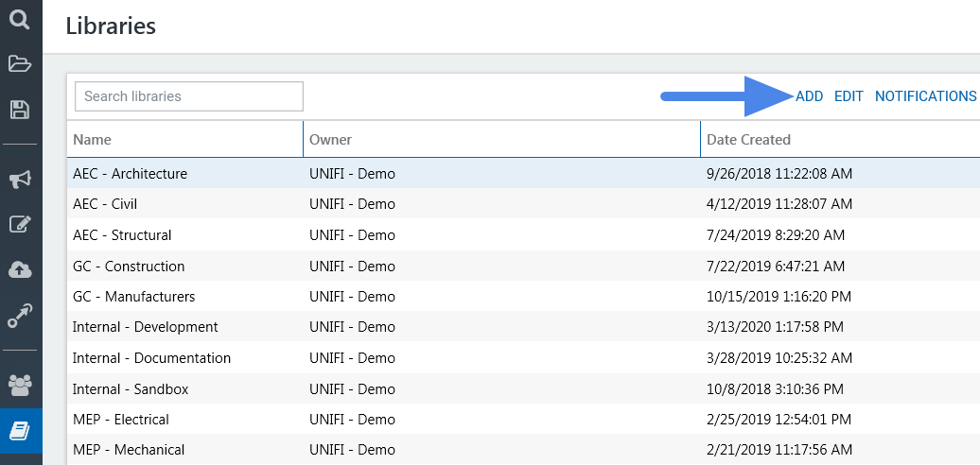This screenshot has height=465, width=980.
Task: Sort by Name column header
Action: click(92, 140)
